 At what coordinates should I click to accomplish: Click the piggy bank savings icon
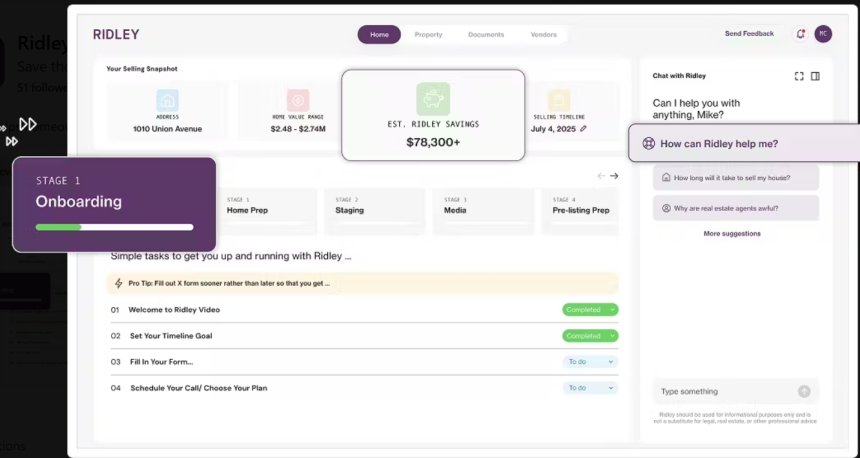click(433, 99)
